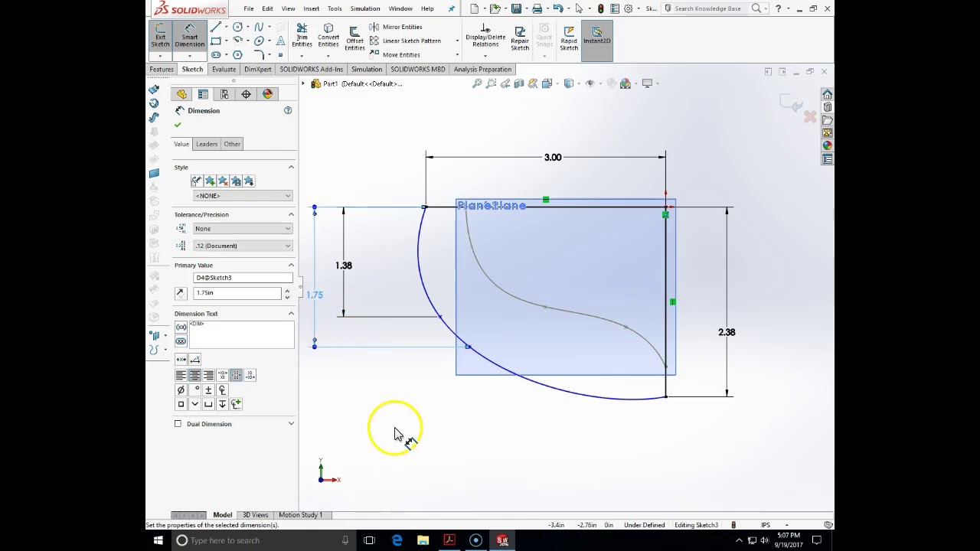Switch to the Motion Study 1 tab
This screenshot has width=980, height=551.
300,515
